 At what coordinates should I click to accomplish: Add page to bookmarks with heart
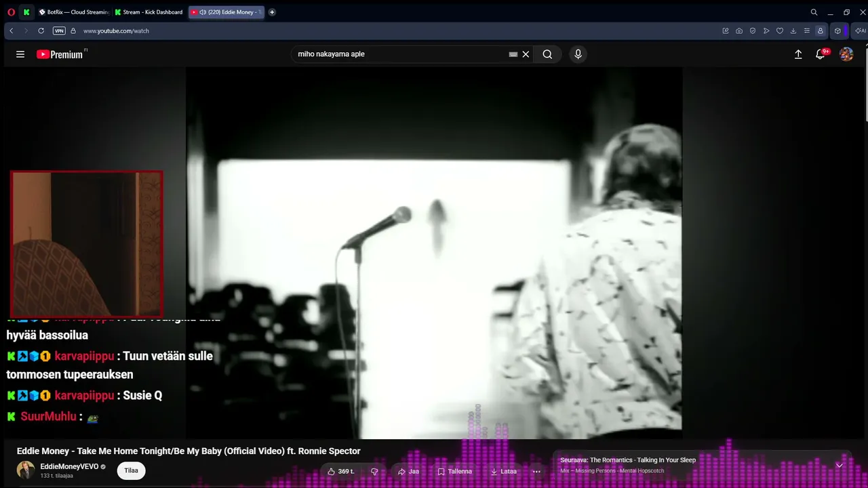tap(780, 30)
